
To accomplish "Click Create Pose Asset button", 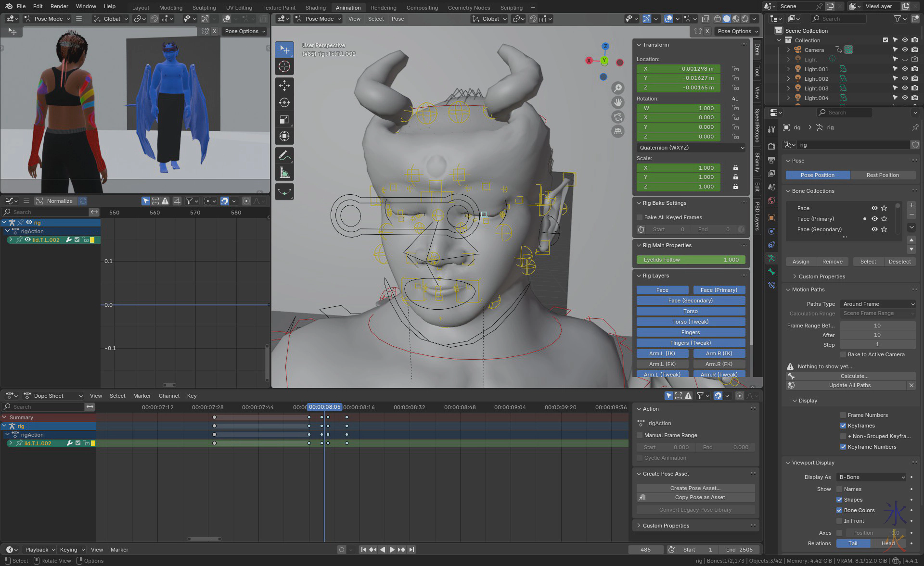I will (x=695, y=488).
